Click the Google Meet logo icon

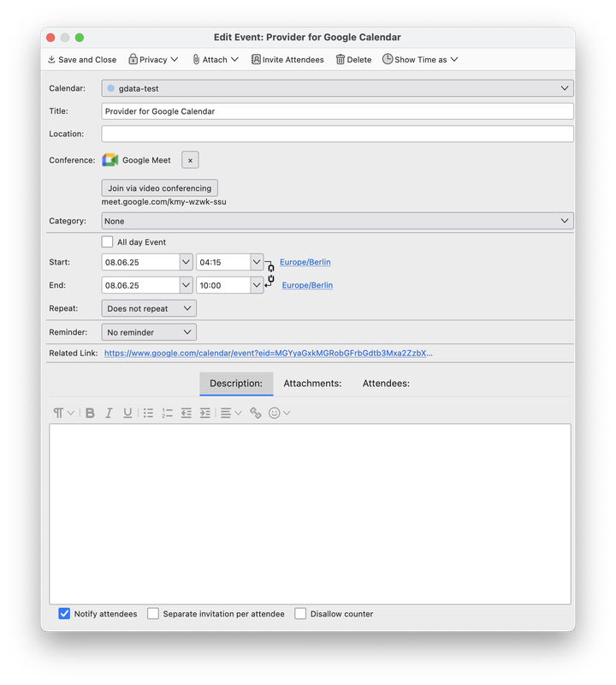pos(110,160)
